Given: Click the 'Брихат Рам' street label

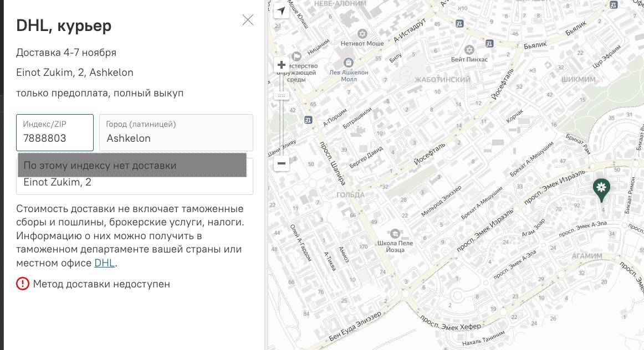Looking at the screenshot, I should tap(578, 144).
